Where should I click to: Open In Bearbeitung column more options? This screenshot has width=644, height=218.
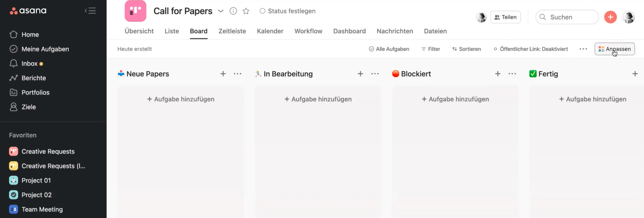coord(375,74)
